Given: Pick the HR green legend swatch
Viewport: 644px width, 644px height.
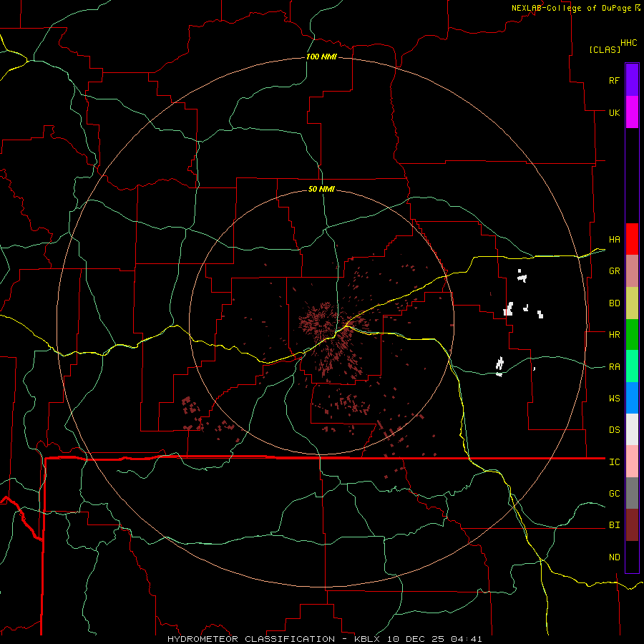Looking at the screenshot, I should (632, 334).
